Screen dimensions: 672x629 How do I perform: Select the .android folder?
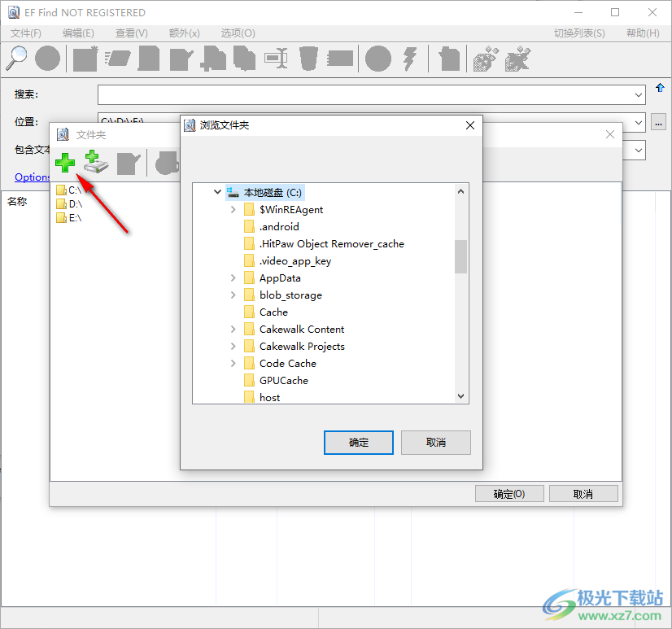[x=271, y=226]
